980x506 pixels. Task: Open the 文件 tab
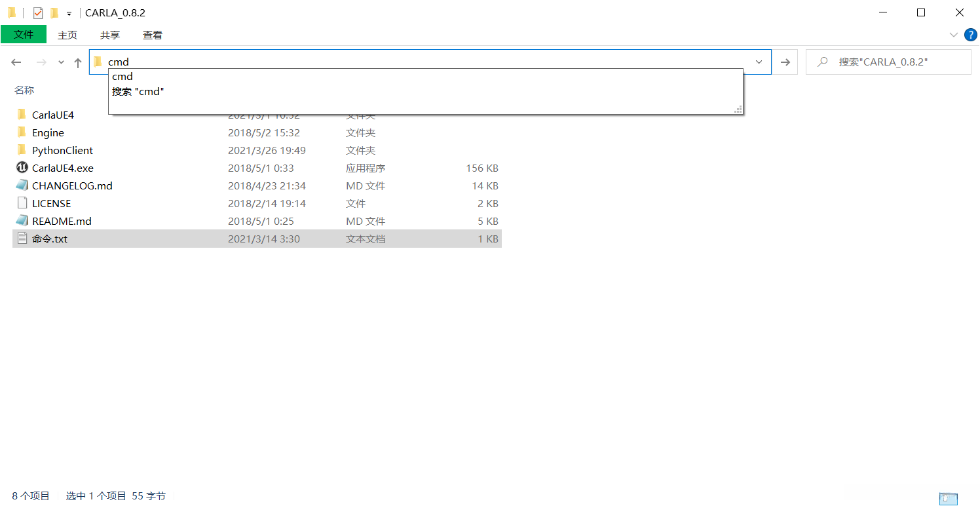click(x=24, y=35)
